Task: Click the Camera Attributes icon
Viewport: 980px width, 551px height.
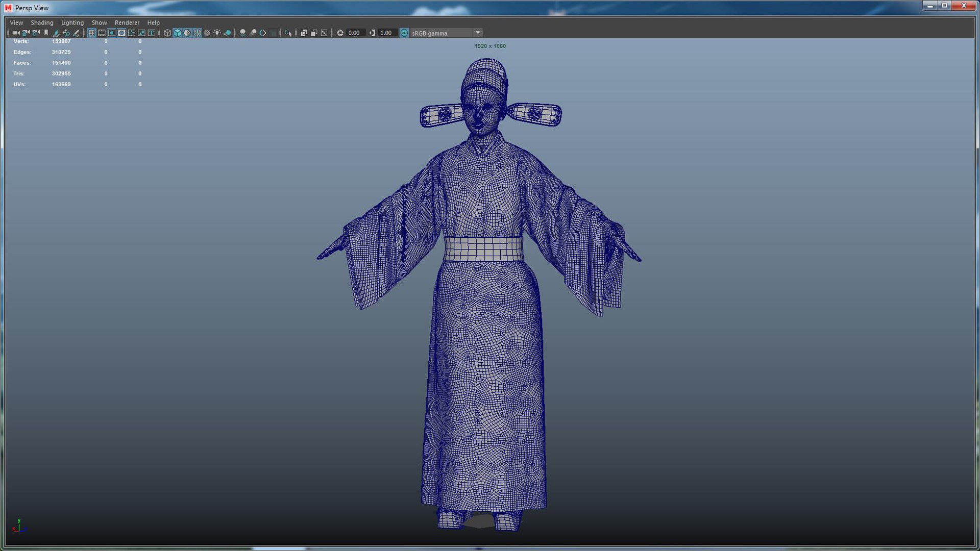Action: coord(36,33)
